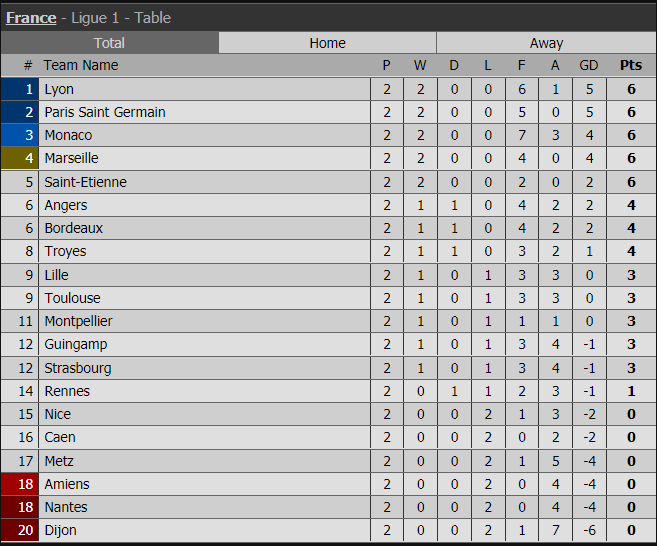
Task: Open the Montpellier team entry
Action: (78, 321)
